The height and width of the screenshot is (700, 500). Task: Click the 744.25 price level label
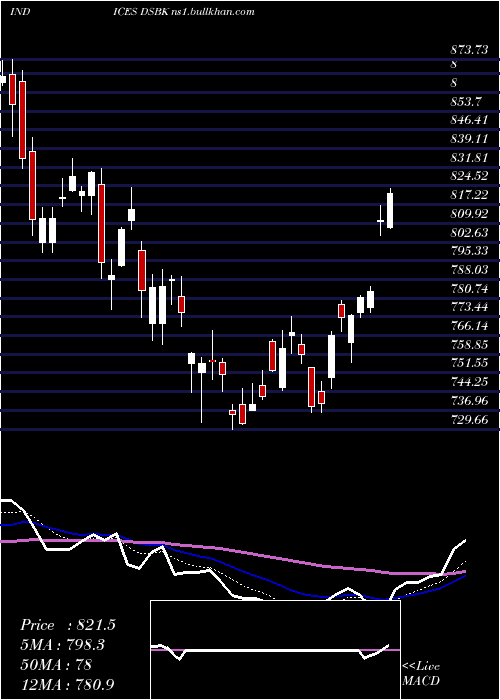(x=469, y=382)
